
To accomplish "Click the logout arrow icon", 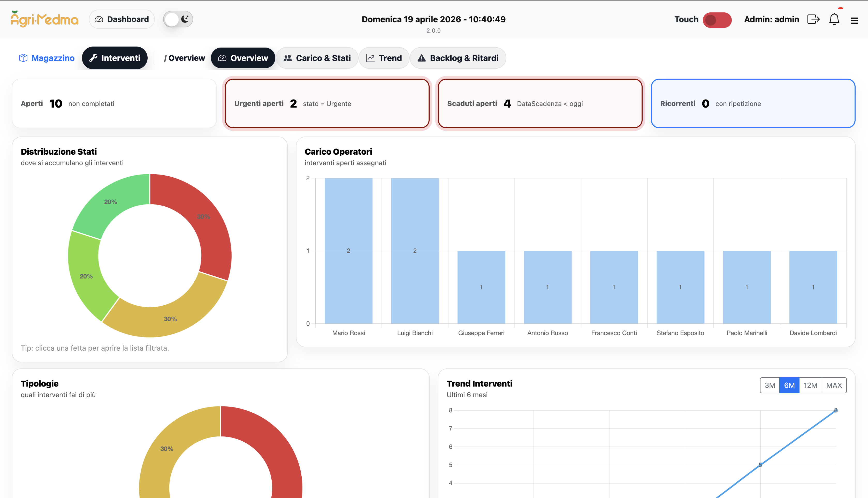I will coord(813,19).
